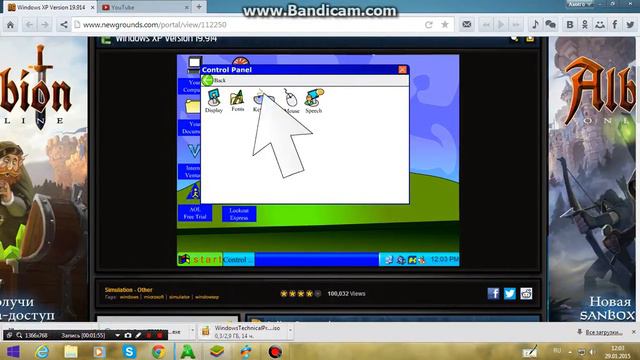
Task: Click the 'Все загрузки' all downloads link
Action: pos(604,332)
